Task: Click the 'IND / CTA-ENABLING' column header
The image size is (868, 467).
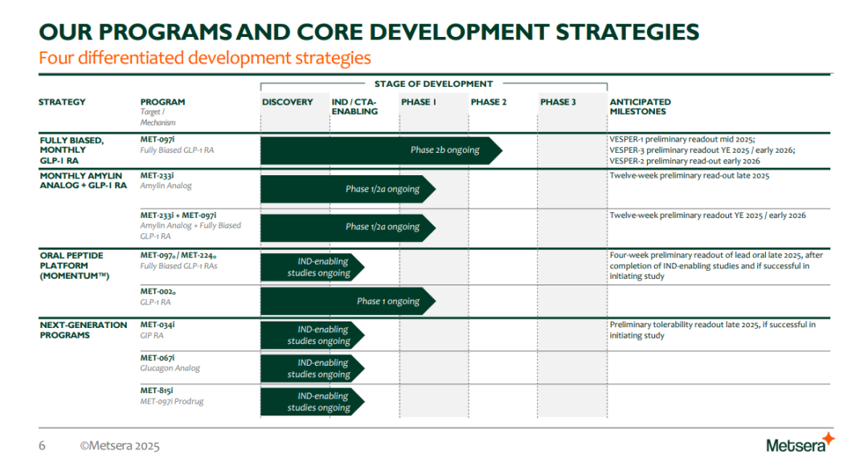Action: [x=355, y=106]
